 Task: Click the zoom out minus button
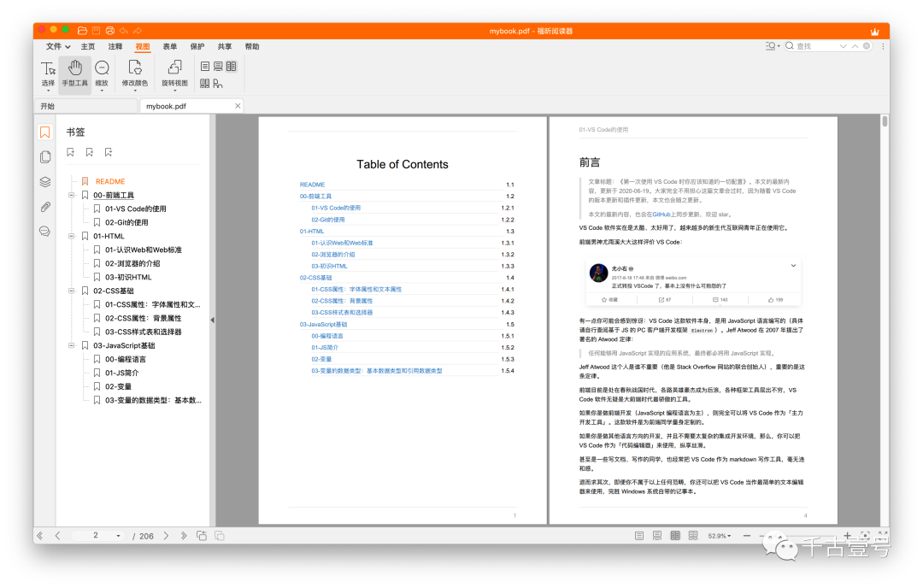(x=747, y=536)
